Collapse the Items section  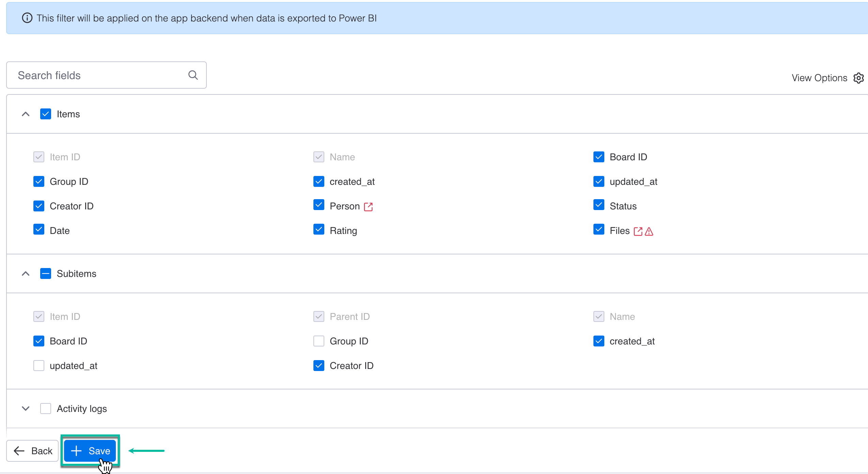25,114
